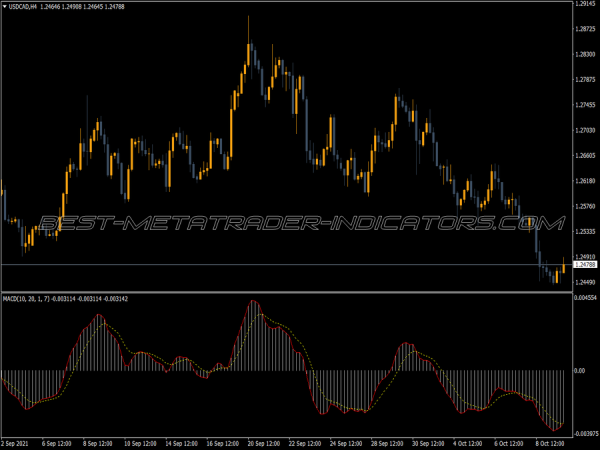Click the 10 Sep 12:00 time label
600x450 pixels.
tap(140, 443)
